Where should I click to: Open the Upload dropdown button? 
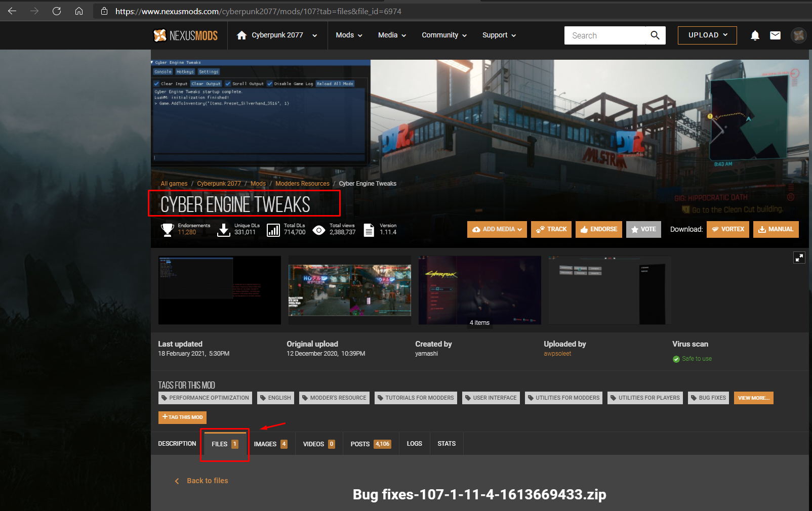(x=707, y=35)
